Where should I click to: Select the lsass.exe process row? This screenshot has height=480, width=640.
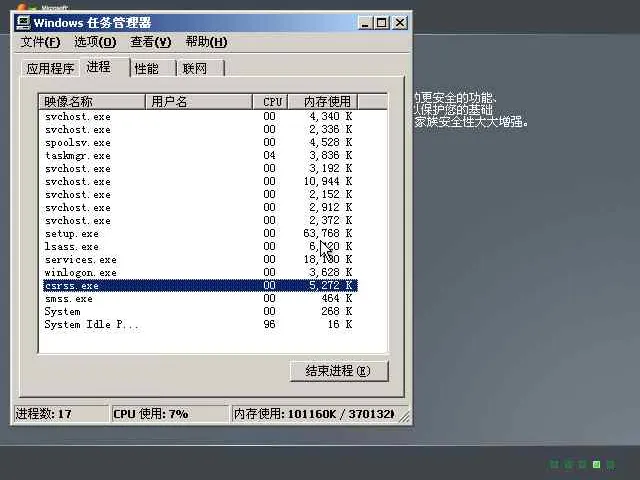pyautogui.click(x=200, y=247)
